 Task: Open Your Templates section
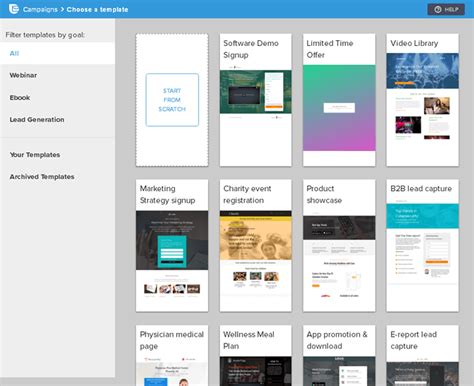(x=57, y=155)
